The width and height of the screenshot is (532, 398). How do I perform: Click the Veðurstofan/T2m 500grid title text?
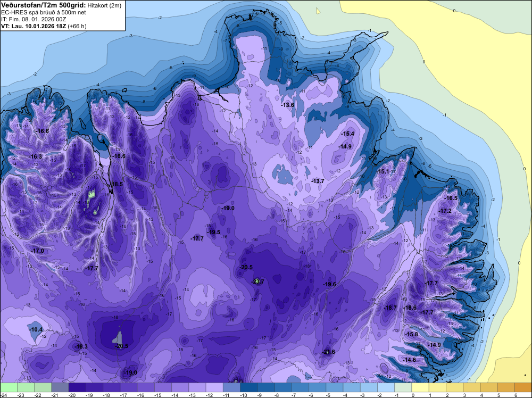43,5
